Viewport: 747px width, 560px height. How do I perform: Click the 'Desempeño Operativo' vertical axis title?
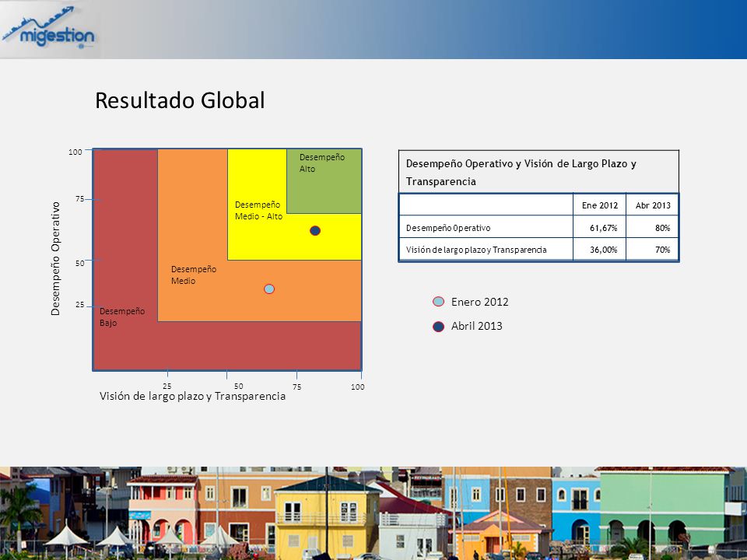point(56,258)
